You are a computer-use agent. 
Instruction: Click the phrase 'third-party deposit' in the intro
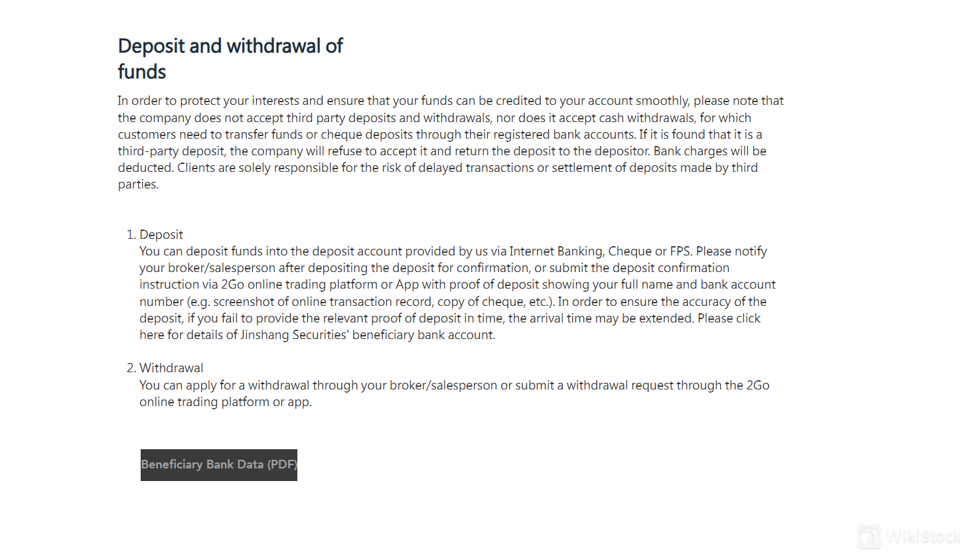coord(171,151)
